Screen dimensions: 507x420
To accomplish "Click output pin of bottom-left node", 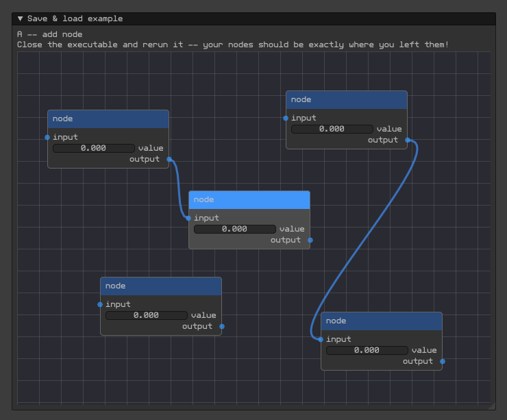I will 222,327.
